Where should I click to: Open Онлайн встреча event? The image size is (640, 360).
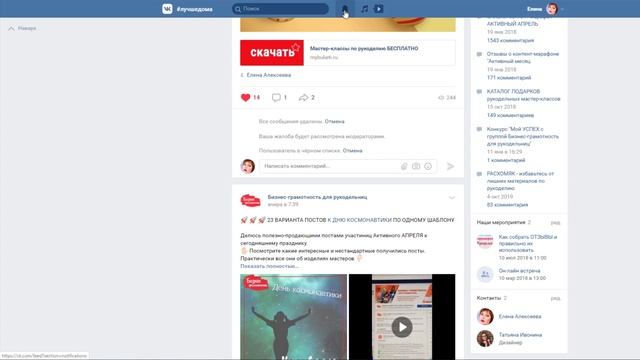519,271
